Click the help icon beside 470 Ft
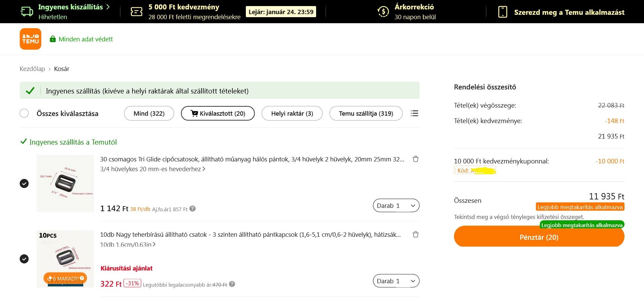 tap(232, 284)
